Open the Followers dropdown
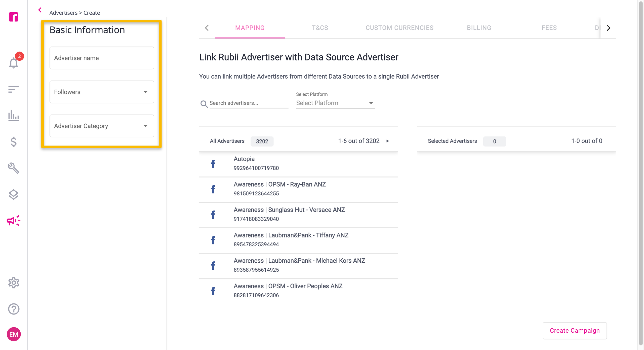Viewport: 644px width, 350px height. (102, 92)
